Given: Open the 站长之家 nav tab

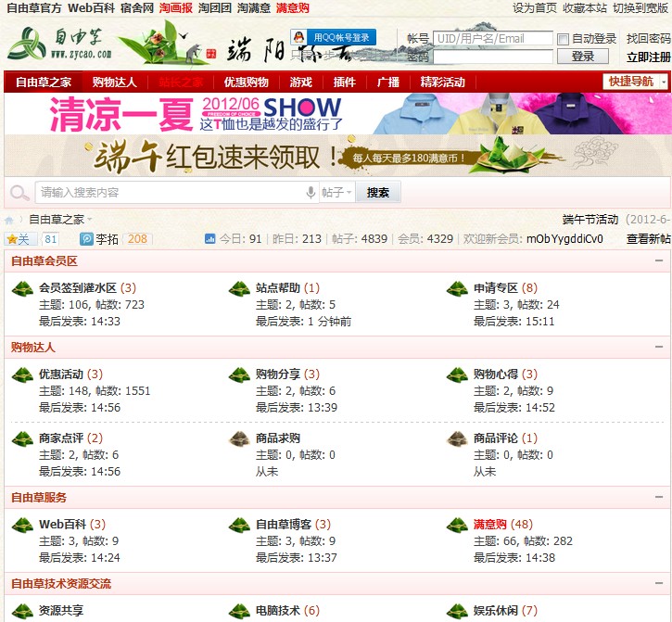Looking at the screenshot, I should pos(181,82).
